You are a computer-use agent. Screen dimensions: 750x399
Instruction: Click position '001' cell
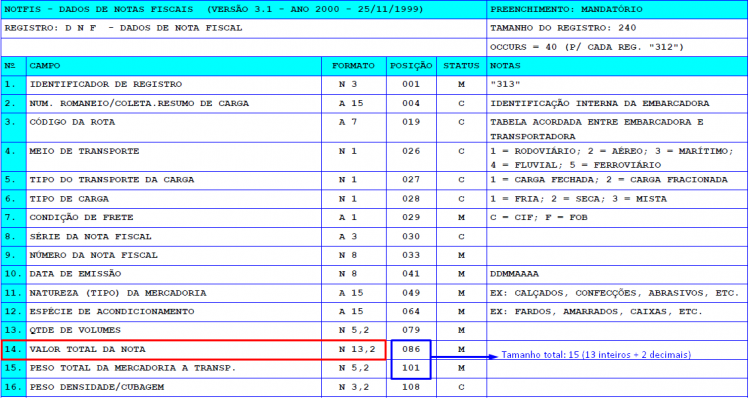[411, 85]
